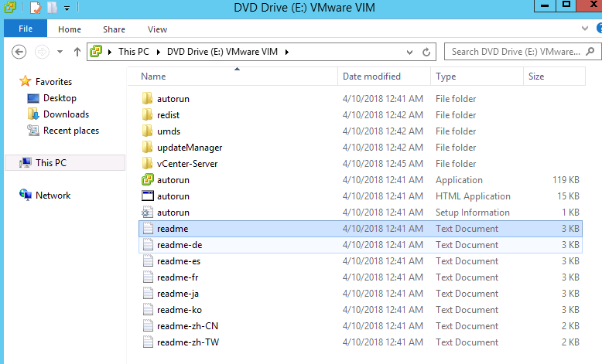The width and height of the screenshot is (602, 364).
Task: Select Favorites in the navigation pane
Action: [x=53, y=82]
